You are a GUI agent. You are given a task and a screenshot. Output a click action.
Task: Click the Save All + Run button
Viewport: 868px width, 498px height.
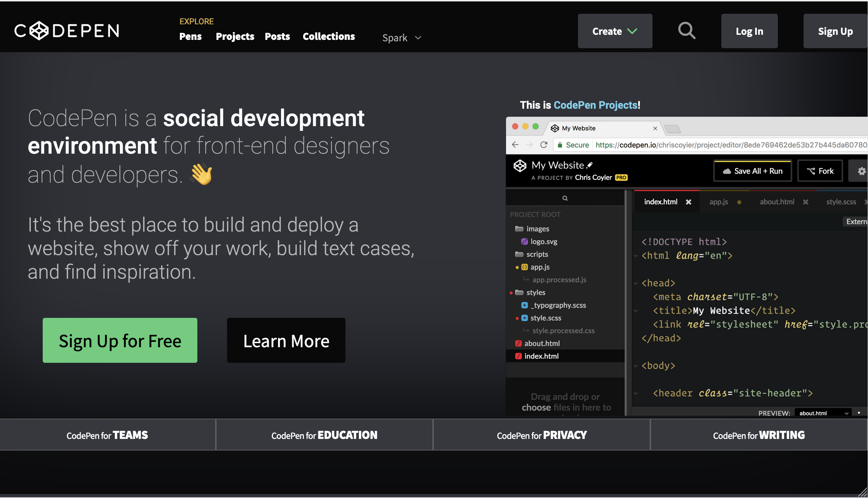point(752,171)
